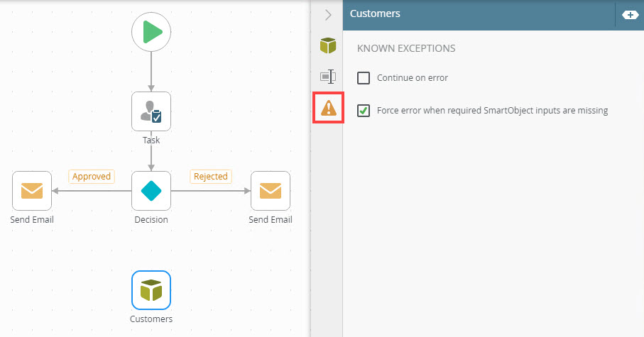Click the Known Exceptions heading
Image resolution: width=644 pixels, height=337 pixels.
[x=406, y=48]
